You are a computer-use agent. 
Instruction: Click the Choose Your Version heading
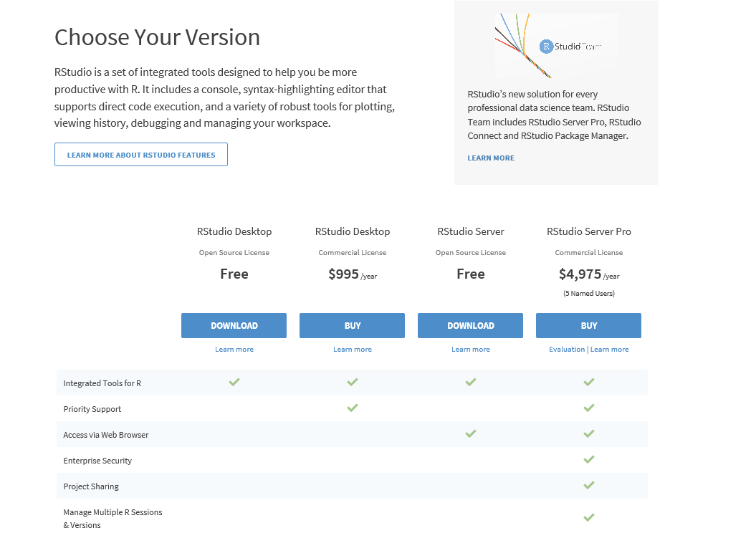(157, 37)
